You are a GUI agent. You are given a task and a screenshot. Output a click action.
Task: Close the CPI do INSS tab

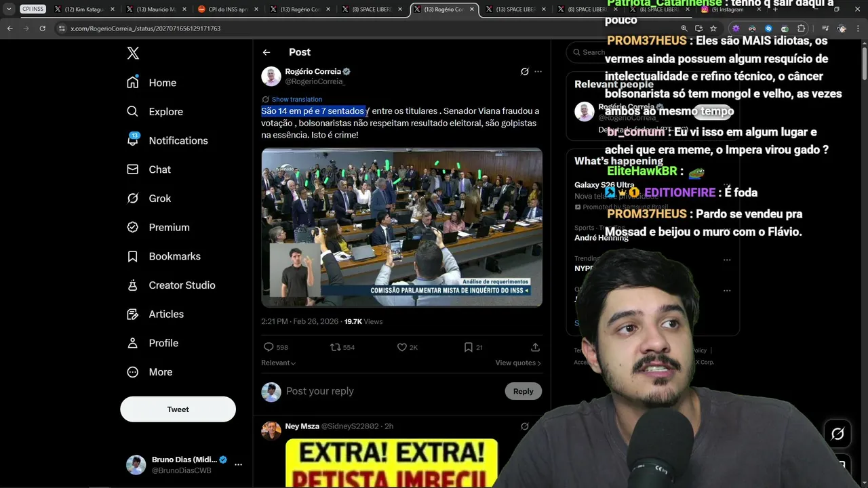[255, 9]
